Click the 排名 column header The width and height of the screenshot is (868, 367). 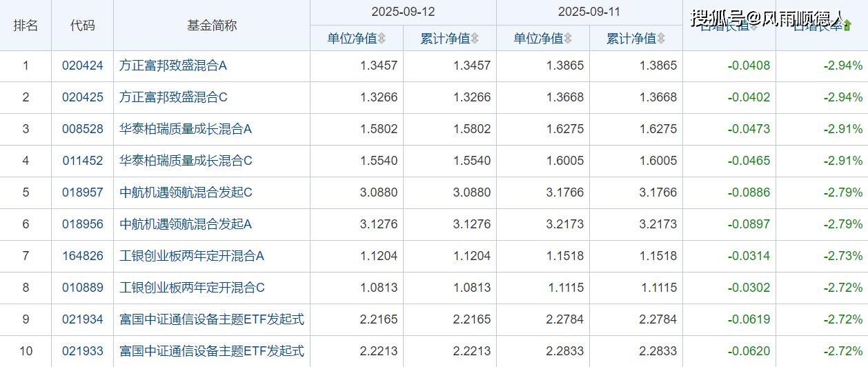pyautogui.click(x=26, y=26)
